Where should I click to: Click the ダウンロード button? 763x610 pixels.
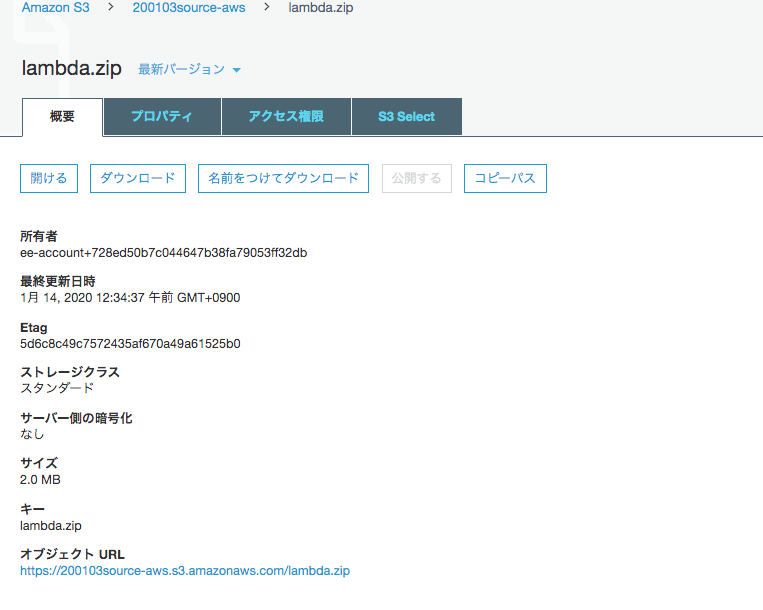(138, 179)
